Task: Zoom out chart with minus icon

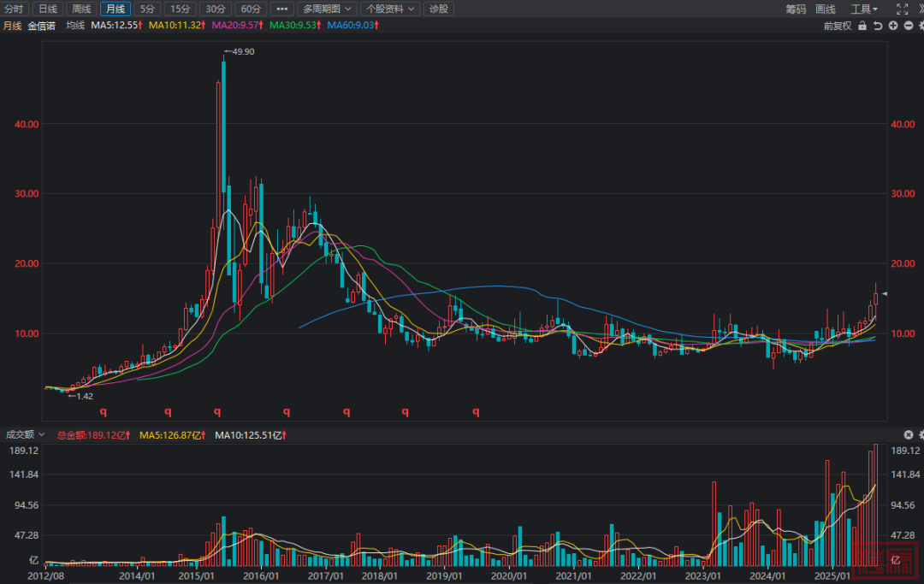Action: pos(907,26)
